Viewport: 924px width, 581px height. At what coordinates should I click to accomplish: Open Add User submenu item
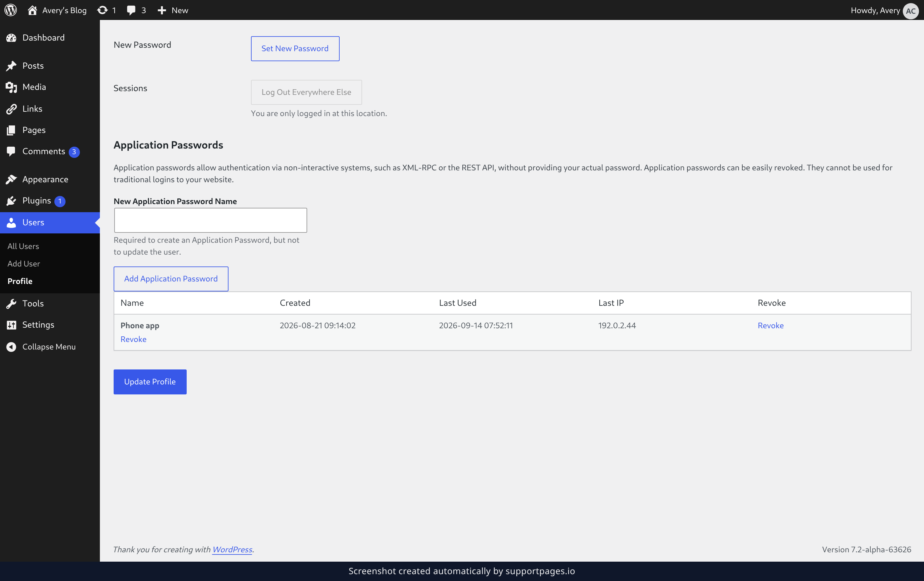click(x=24, y=263)
